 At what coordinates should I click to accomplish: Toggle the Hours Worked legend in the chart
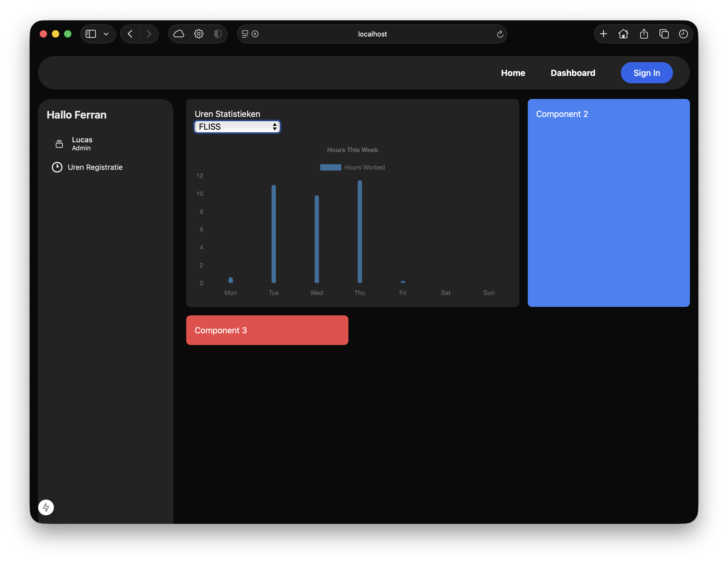(364, 167)
